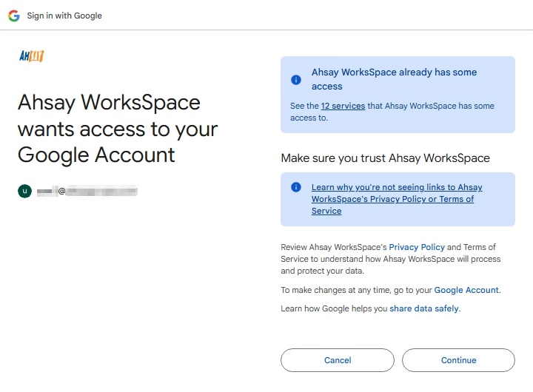Open 'Learn why you're not seeing links' link
Image resolution: width=533 pixels, height=392 pixels.
click(397, 199)
